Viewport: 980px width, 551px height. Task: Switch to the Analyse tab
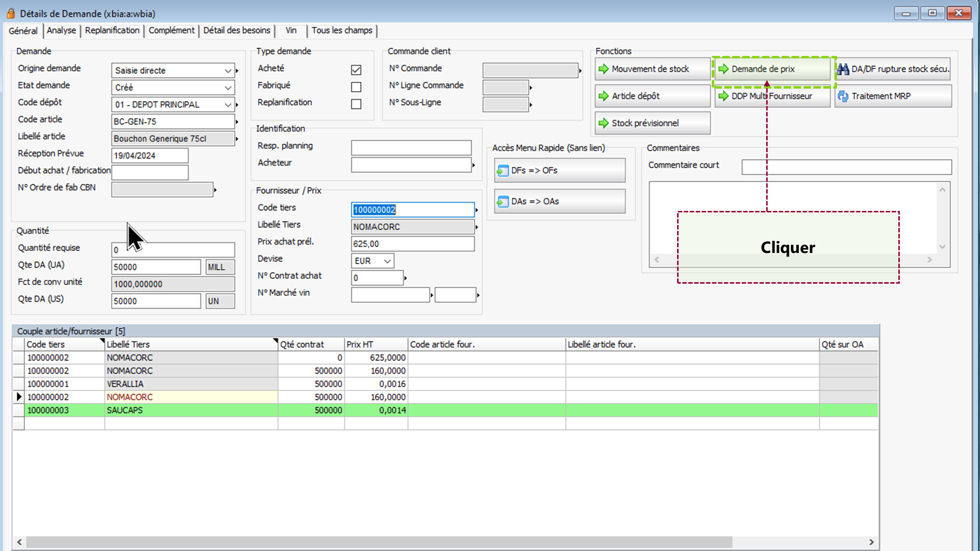tap(61, 30)
